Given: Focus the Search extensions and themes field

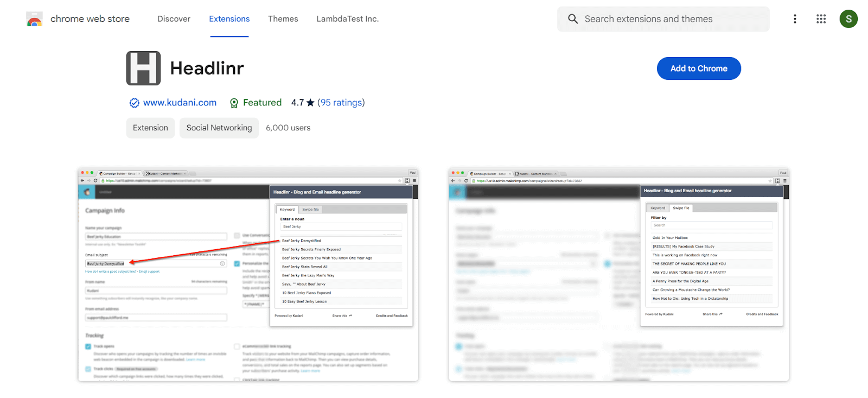Looking at the screenshot, I should pyautogui.click(x=663, y=19).
